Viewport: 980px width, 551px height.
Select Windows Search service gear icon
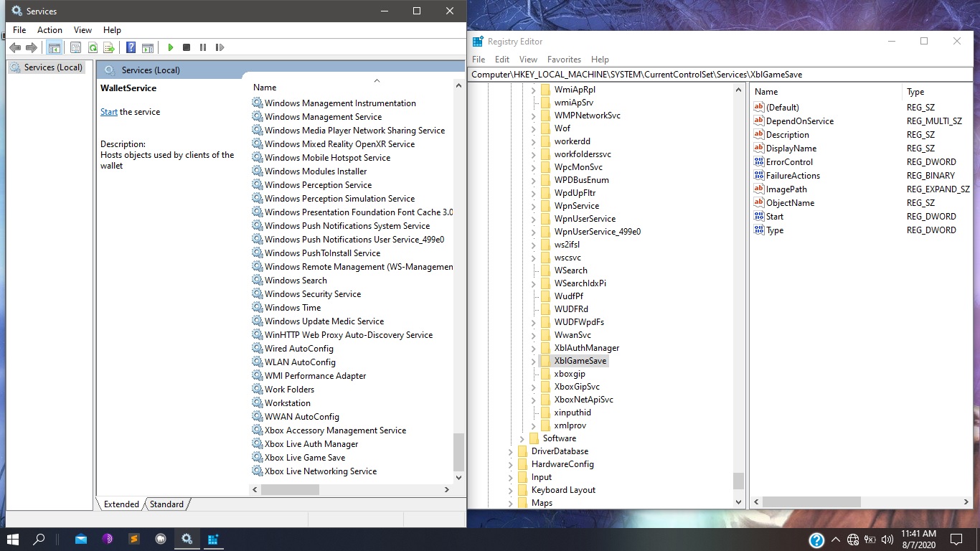pyautogui.click(x=258, y=281)
